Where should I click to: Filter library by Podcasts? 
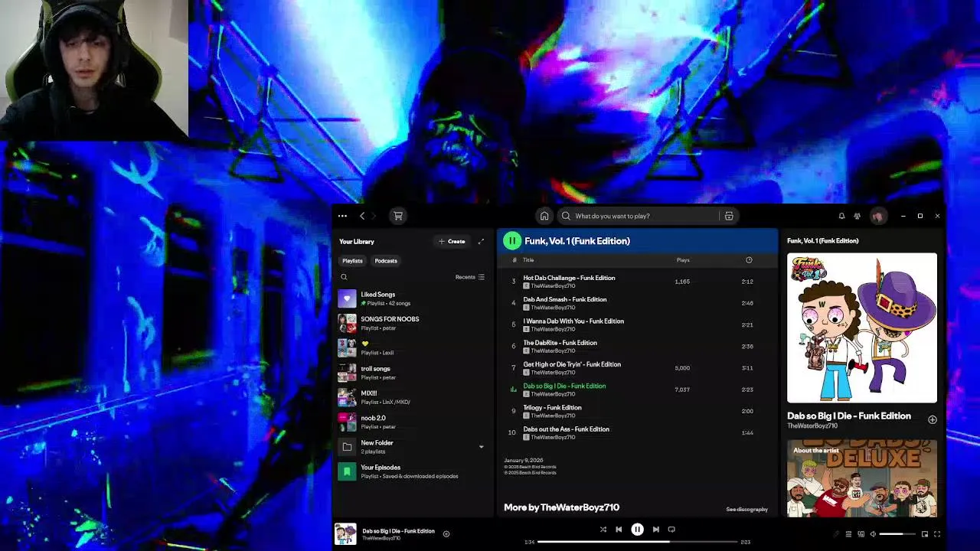point(386,261)
